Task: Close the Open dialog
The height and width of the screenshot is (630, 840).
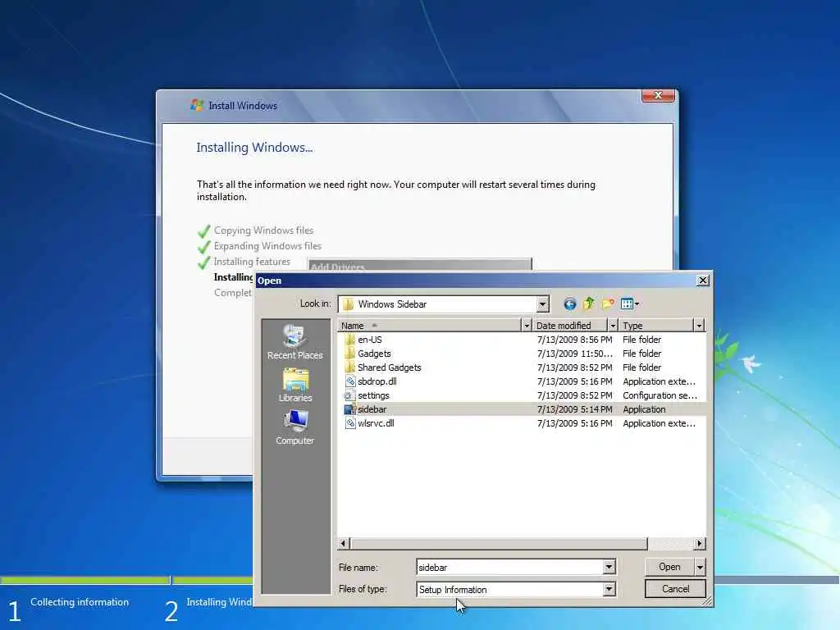Action: pyautogui.click(x=703, y=281)
